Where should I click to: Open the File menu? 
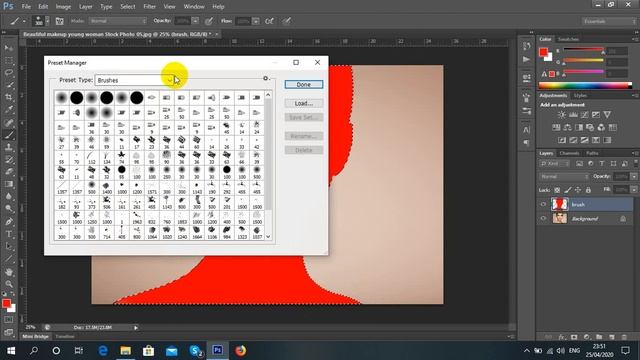pos(26,7)
